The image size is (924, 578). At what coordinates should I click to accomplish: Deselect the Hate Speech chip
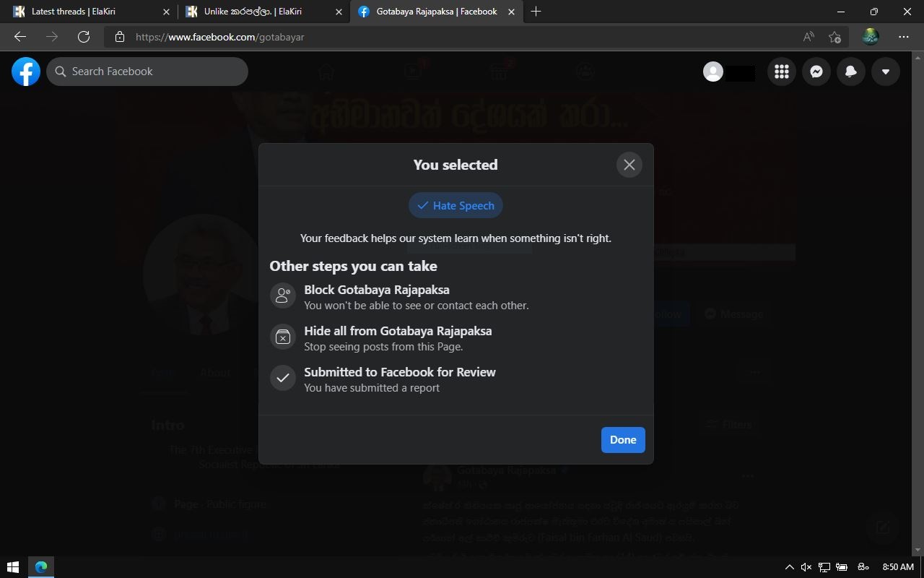click(456, 206)
